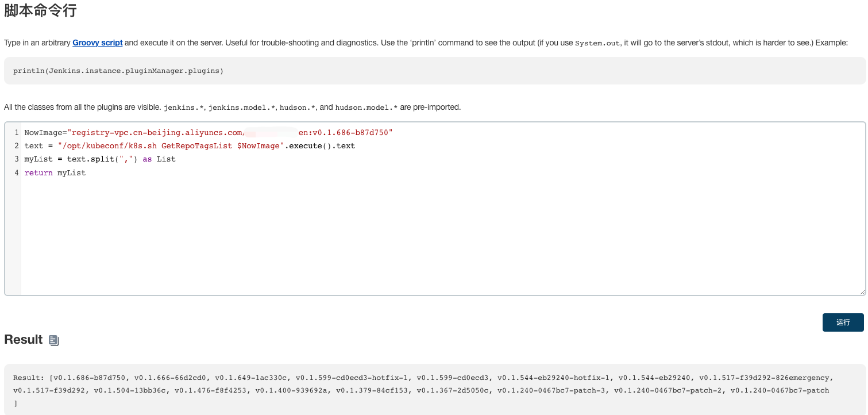Click the copy icon beside Result

(x=53, y=340)
